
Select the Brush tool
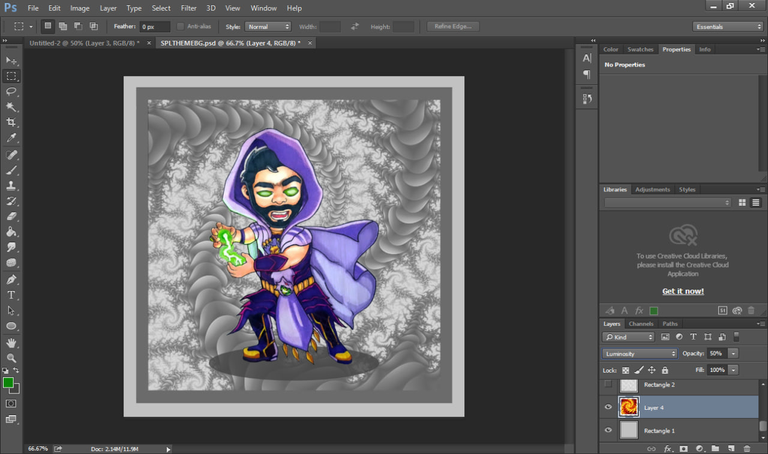coord(11,170)
